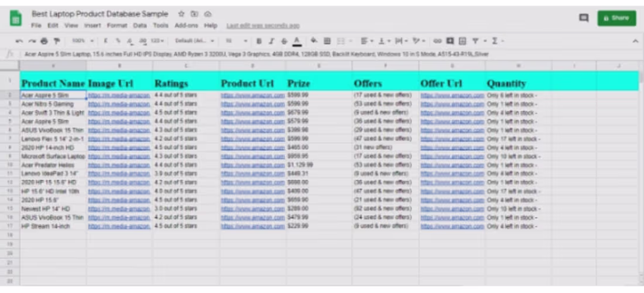The height and width of the screenshot is (293, 644).
Task: Open the Format menu
Action: pos(117,26)
